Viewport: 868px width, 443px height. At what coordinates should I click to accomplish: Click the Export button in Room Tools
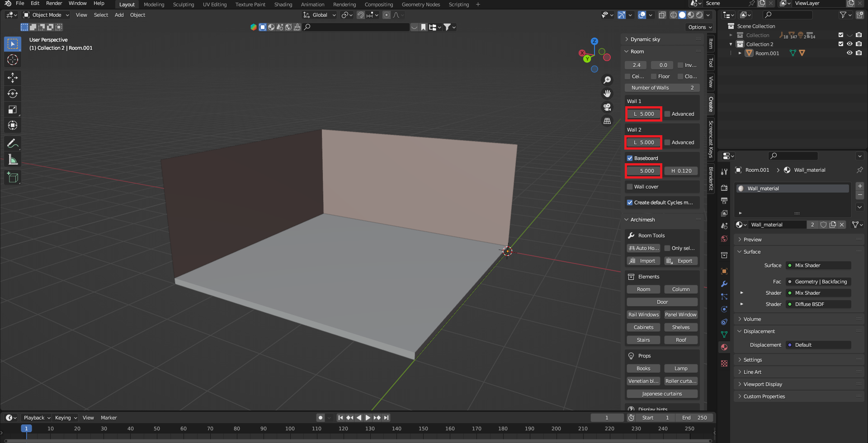click(681, 261)
